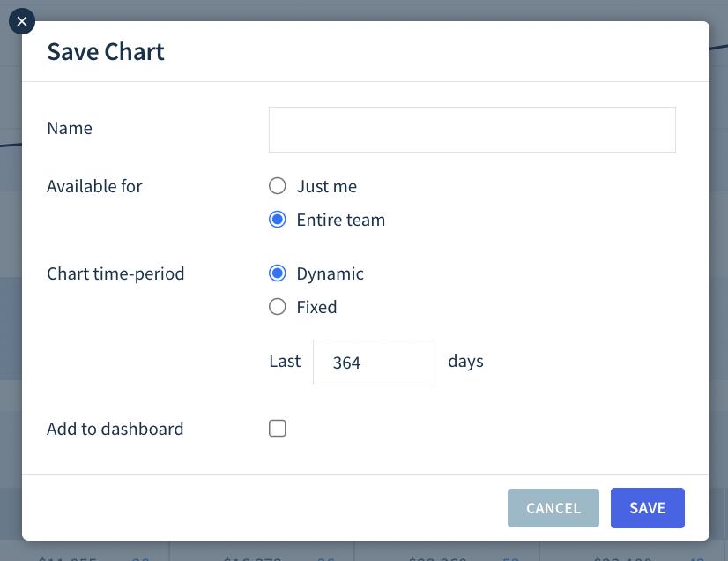Click the "Save Chart" dialog title
The height and width of the screenshot is (561, 728).
tap(106, 51)
